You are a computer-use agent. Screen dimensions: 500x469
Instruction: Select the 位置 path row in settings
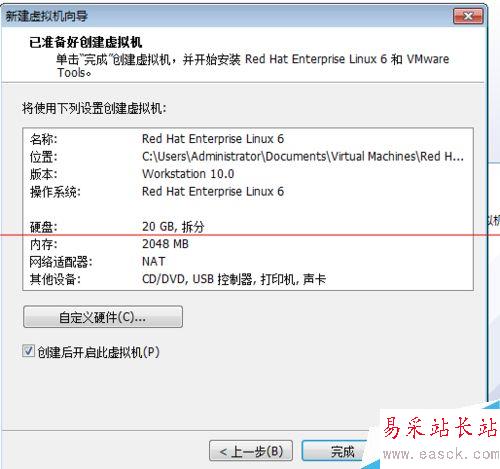[x=248, y=156]
